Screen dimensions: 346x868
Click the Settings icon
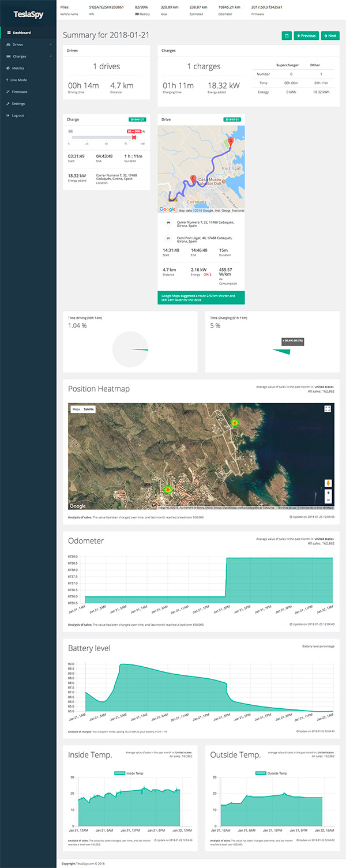[x=8, y=104]
